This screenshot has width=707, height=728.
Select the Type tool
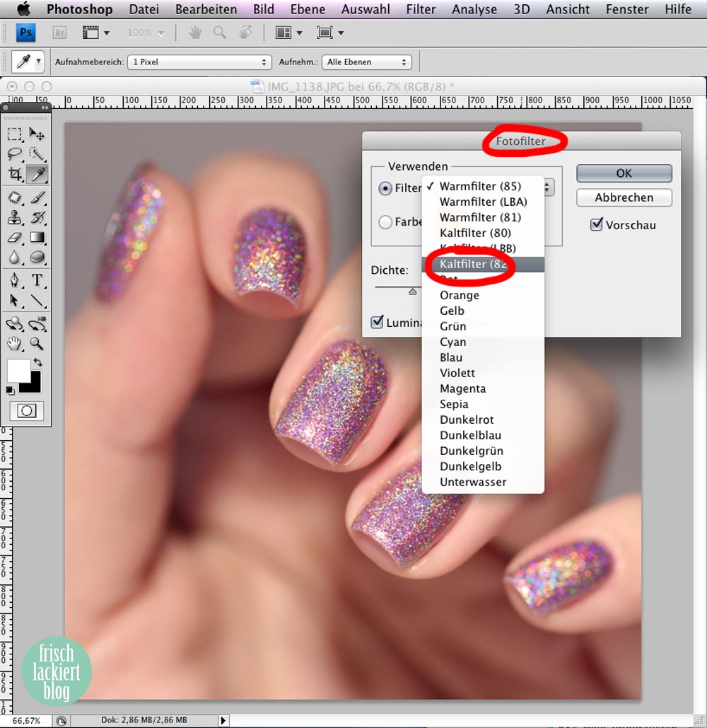[x=37, y=280]
